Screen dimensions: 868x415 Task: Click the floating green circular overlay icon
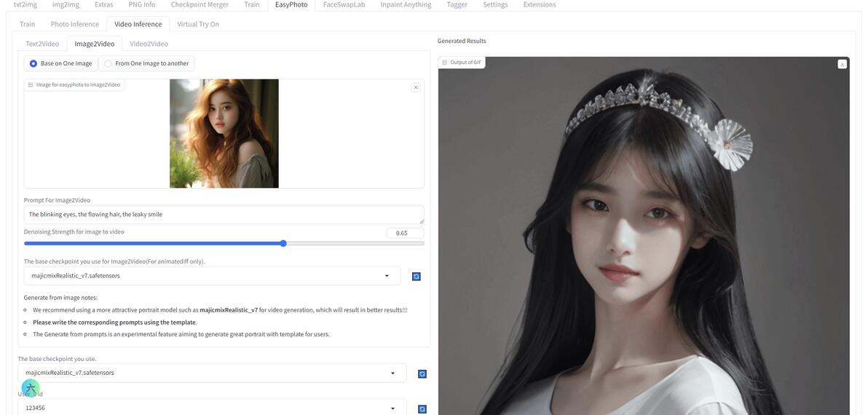pos(31,389)
